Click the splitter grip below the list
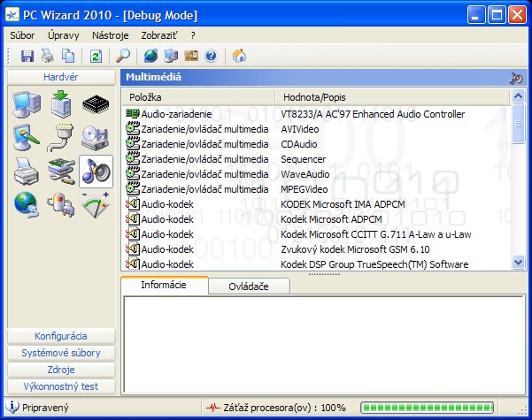Image resolution: width=532 pixels, height=420 pixels. pos(324,274)
